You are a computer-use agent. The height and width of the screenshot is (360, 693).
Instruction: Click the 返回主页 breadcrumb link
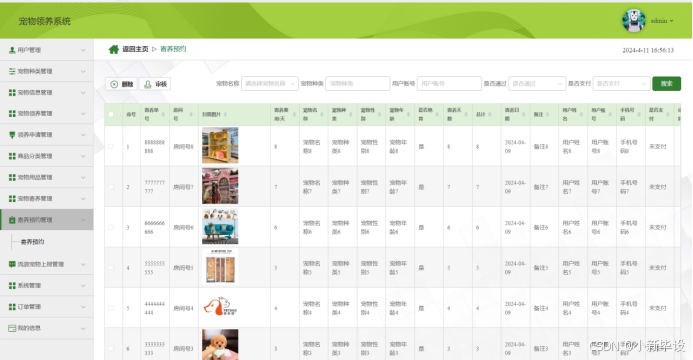[x=135, y=49]
